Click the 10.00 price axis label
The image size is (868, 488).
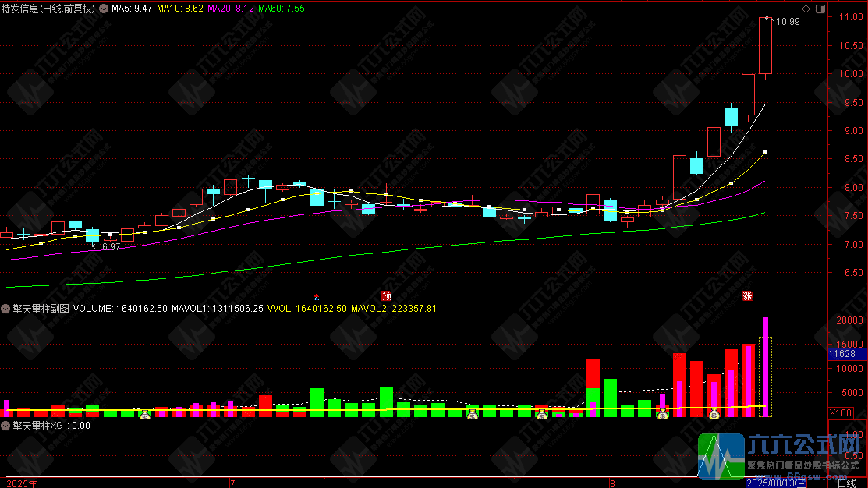pyautogui.click(x=852, y=73)
